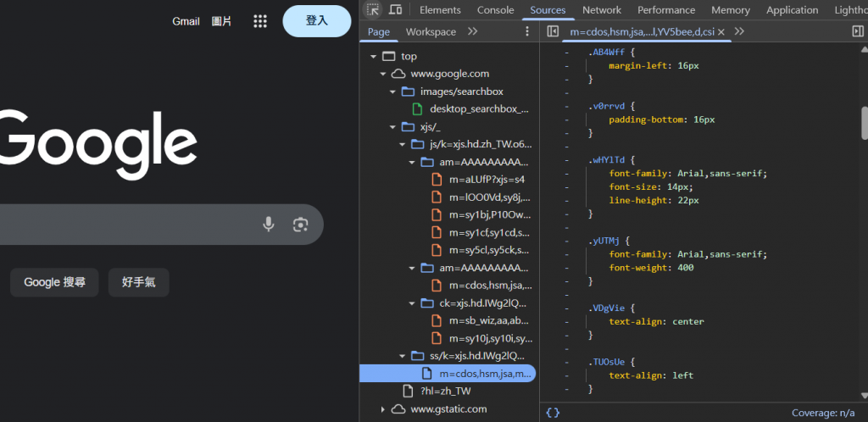Click the Coverage: n/a status text
The height and width of the screenshot is (422, 868).
[x=824, y=413]
